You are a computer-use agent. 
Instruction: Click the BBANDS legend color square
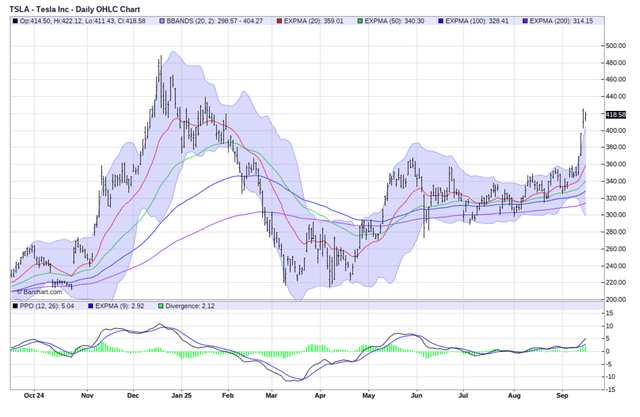tap(162, 21)
